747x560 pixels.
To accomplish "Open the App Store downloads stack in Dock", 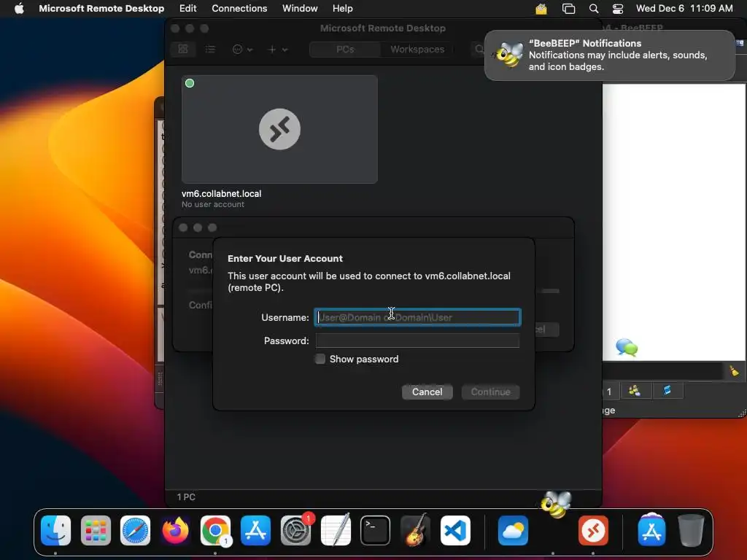I will pos(651,530).
